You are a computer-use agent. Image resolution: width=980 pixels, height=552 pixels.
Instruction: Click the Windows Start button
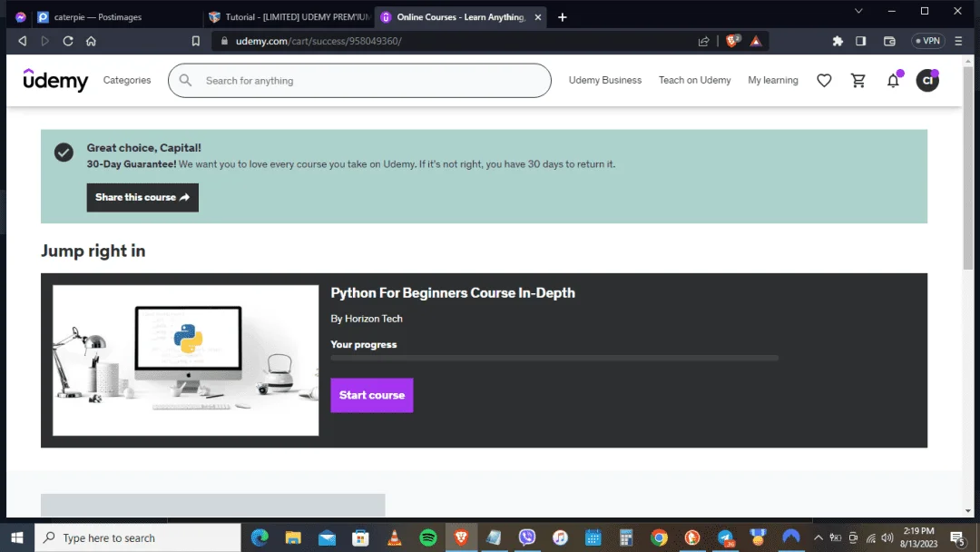[x=17, y=537]
